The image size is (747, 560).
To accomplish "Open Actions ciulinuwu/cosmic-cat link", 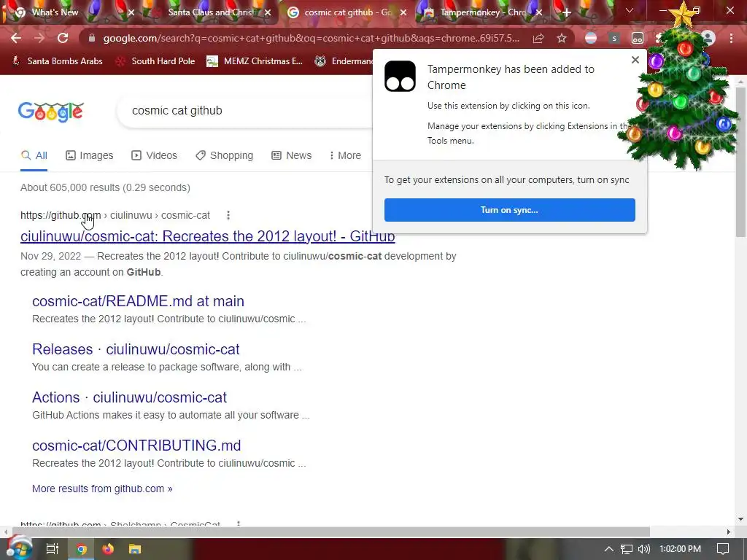I will tap(129, 397).
